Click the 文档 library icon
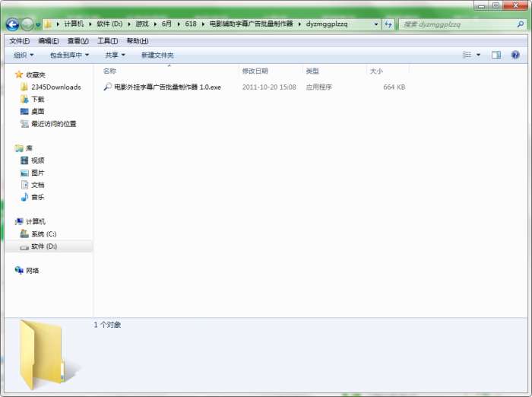Viewport: 532px width, 397px height. coord(24,185)
